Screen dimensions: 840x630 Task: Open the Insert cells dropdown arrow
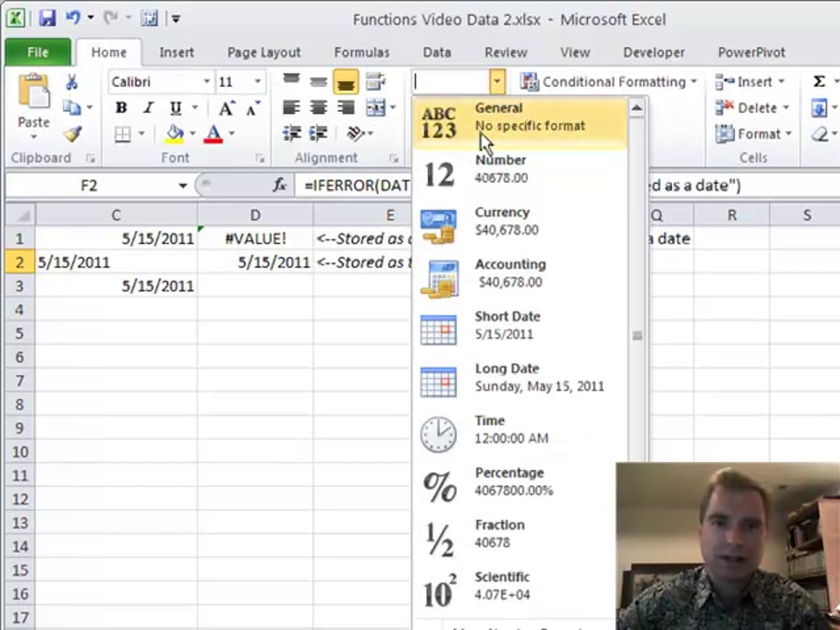(781, 81)
